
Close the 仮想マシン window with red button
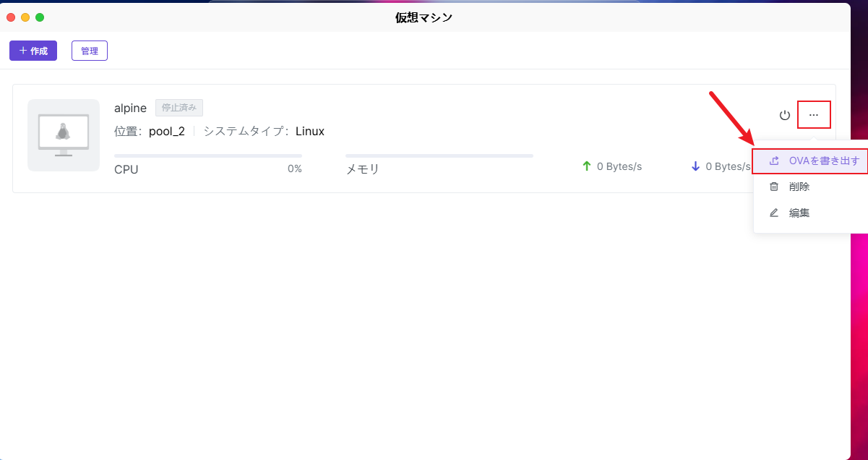click(11, 17)
